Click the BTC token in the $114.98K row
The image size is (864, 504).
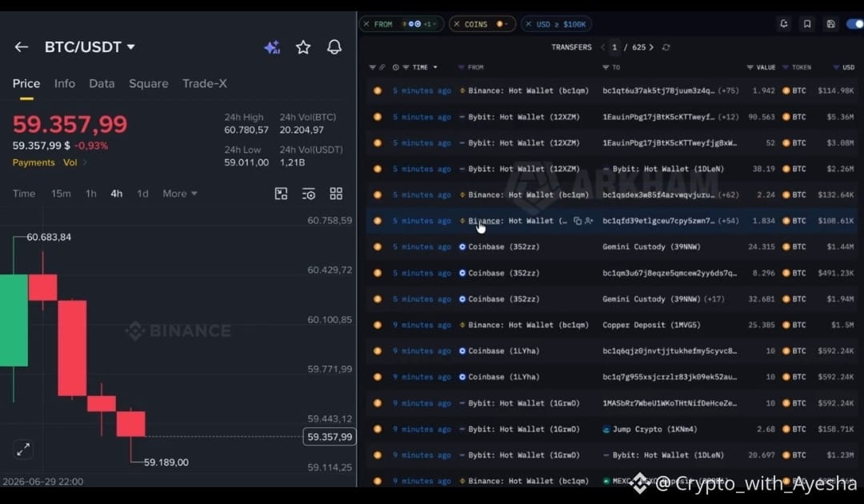pyautogui.click(x=794, y=90)
